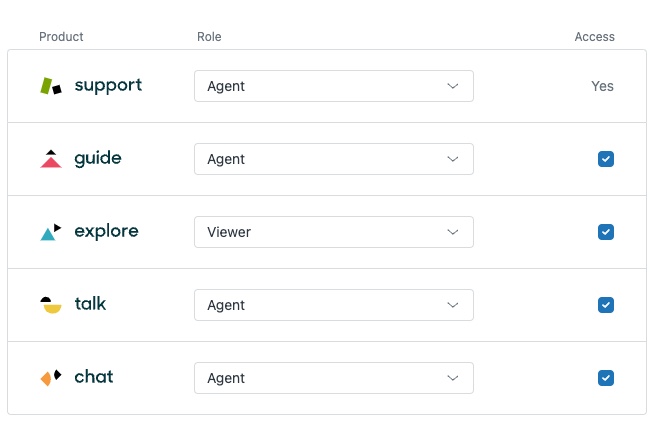Open the Explore Viewer role dropdown
The height and width of the screenshot is (428, 653).
point(333,232)
